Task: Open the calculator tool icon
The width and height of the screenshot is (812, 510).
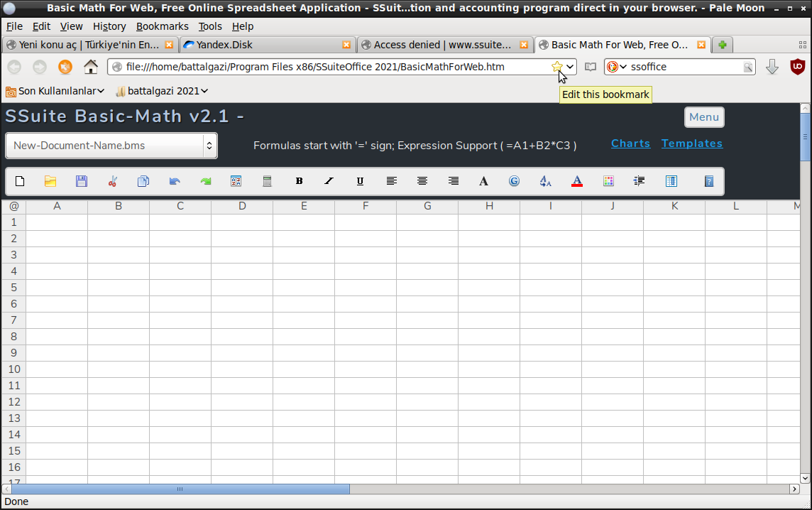Action: point(267,181)
